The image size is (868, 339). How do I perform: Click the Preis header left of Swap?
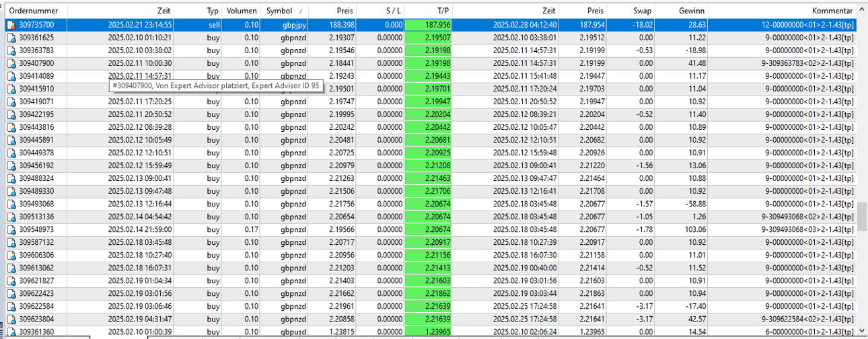pos(583,11)
